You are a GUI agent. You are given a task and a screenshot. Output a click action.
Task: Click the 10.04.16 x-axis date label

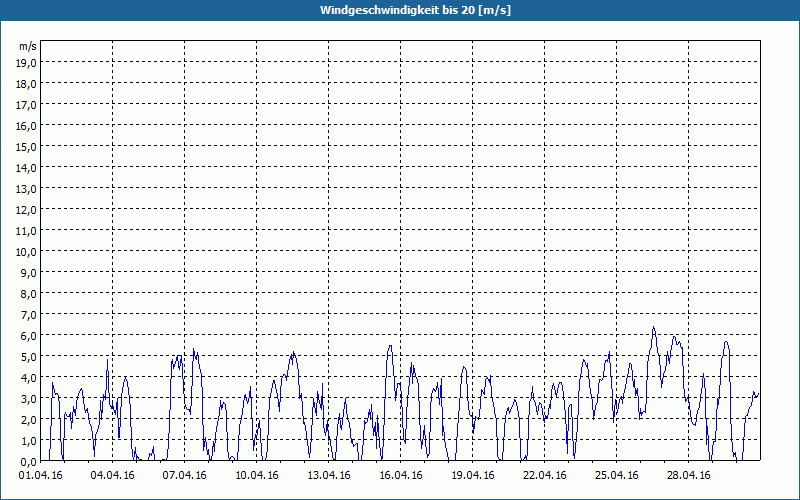257,476
